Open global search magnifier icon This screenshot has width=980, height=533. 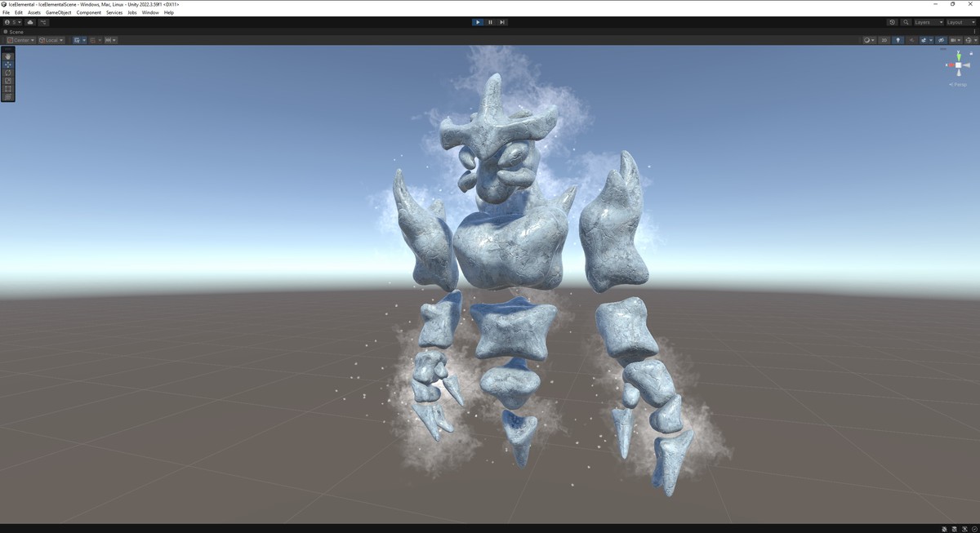(906, 22)
